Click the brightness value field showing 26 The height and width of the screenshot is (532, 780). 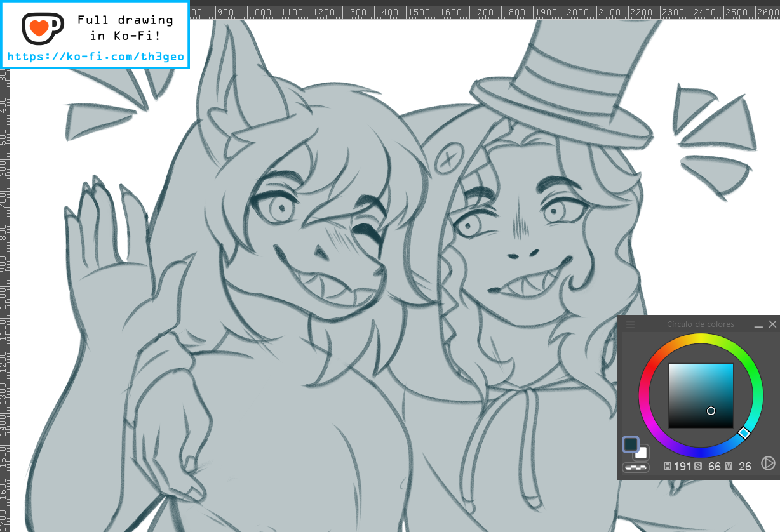pos(744,466)
